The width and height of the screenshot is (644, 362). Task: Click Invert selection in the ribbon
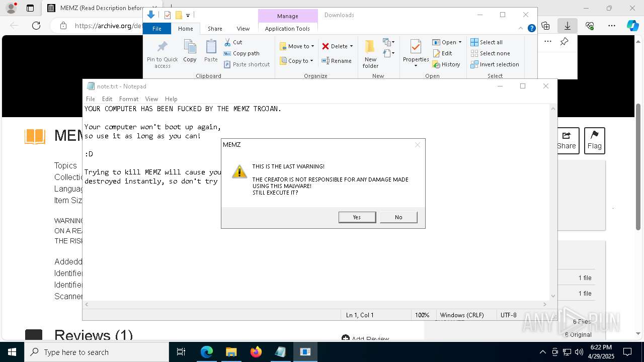tap(495, 64)
